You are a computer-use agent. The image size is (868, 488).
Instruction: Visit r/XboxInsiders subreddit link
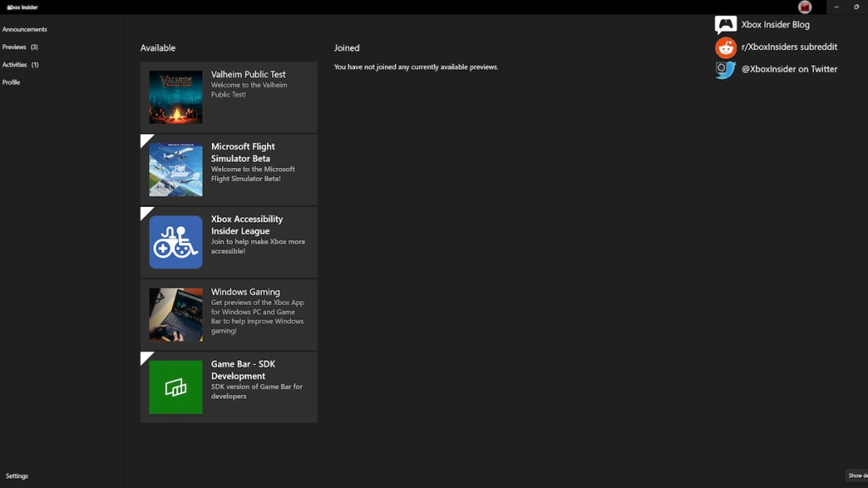(x=789, y=47)
